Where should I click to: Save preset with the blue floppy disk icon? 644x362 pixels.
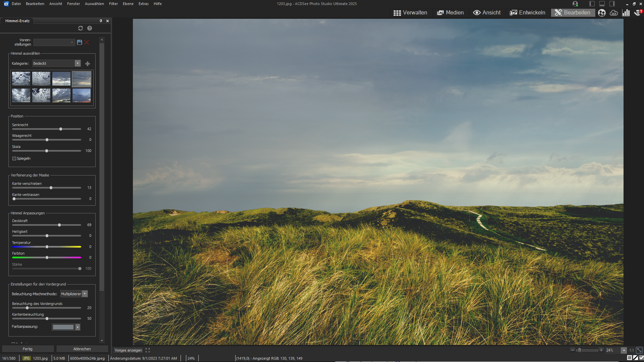[x=80, y=42]
